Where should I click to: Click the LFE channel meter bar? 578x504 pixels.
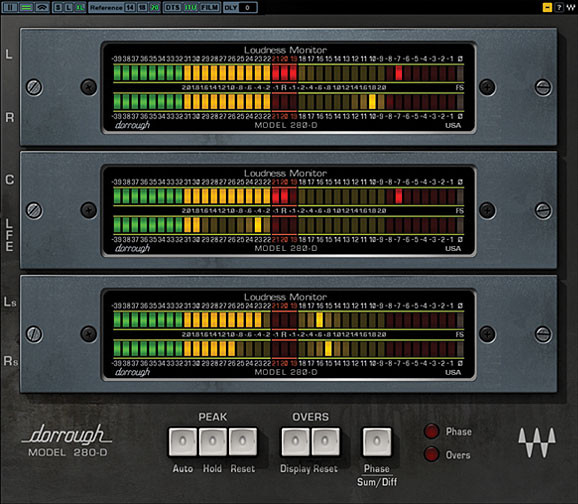289,225
